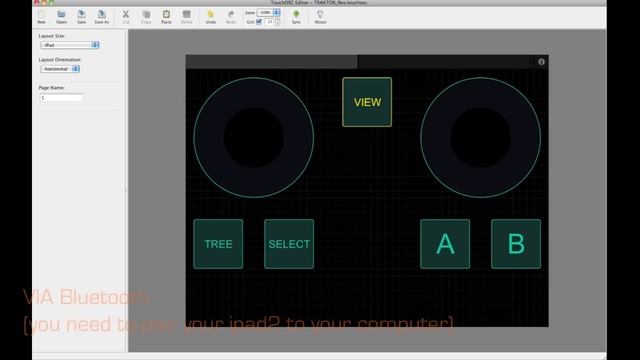Select the right jog wheel encoder
640x360 pixels.
click(x=480, y=138)
